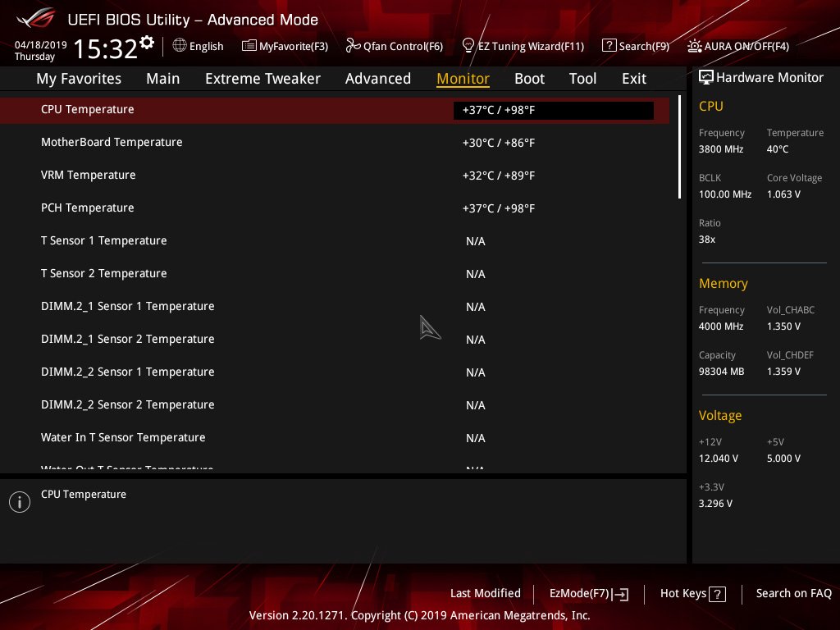Show Hot Keys list
The width and height of the screenshot is (840, 630).
click(683, 593)
